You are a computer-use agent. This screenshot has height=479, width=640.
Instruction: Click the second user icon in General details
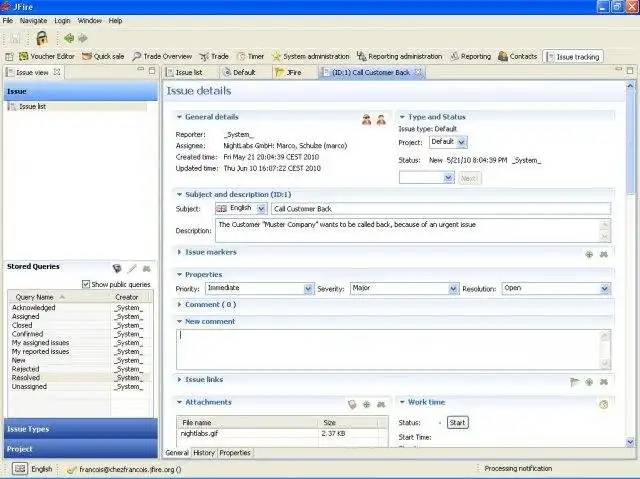[x=381, y=120]
